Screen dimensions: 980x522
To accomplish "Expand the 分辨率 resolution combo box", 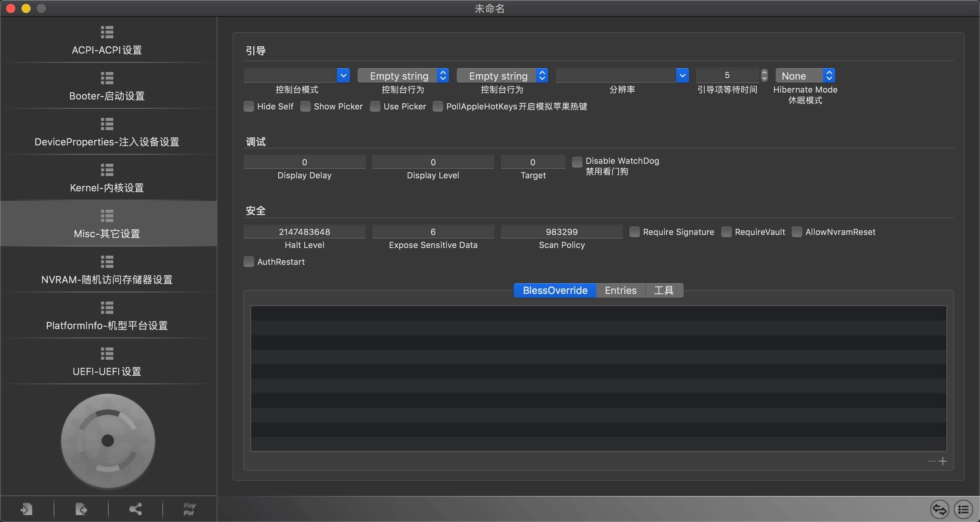I will [x=682, y=76].
